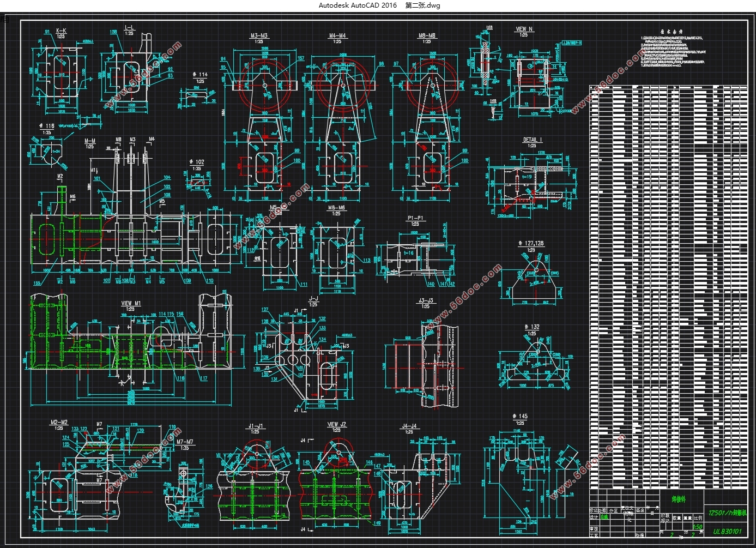The width and height of the screenshot is (756, 548).
Task: Select the L-L section view label
Action: pos(129,27)
